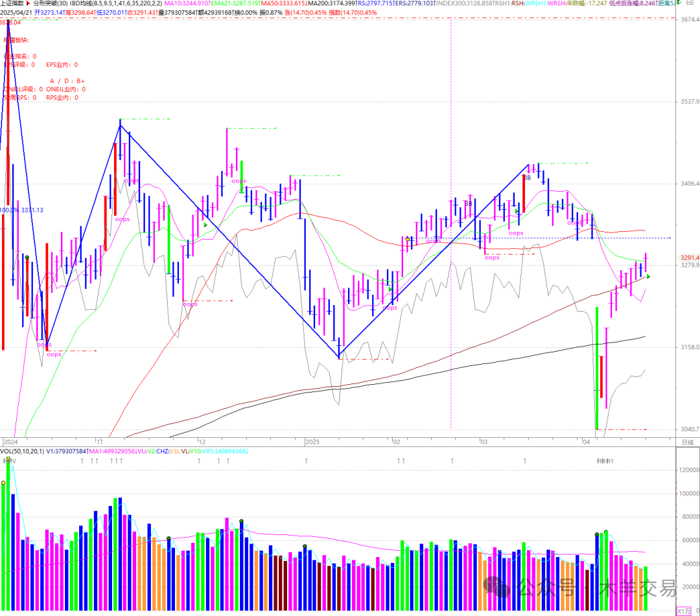Image resolution: width=700 pixels, height=616 pixels.
Task: Click the 3674.4 price axis label
Action: pyautogui.click(x=690, y=19)
